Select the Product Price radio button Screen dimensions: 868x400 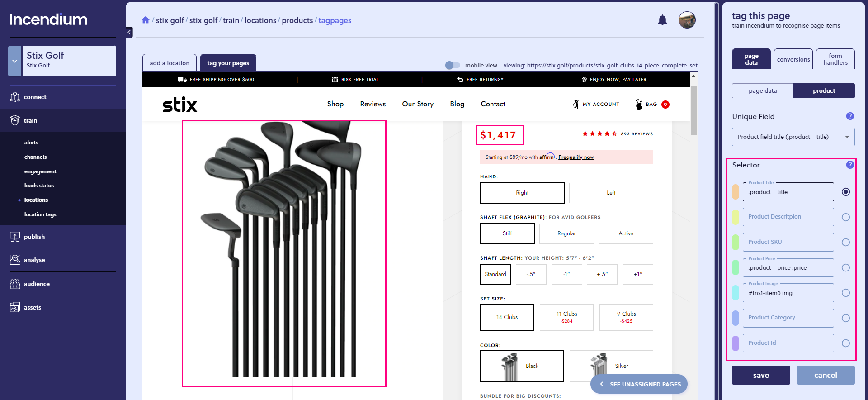[x=846, y=268]
